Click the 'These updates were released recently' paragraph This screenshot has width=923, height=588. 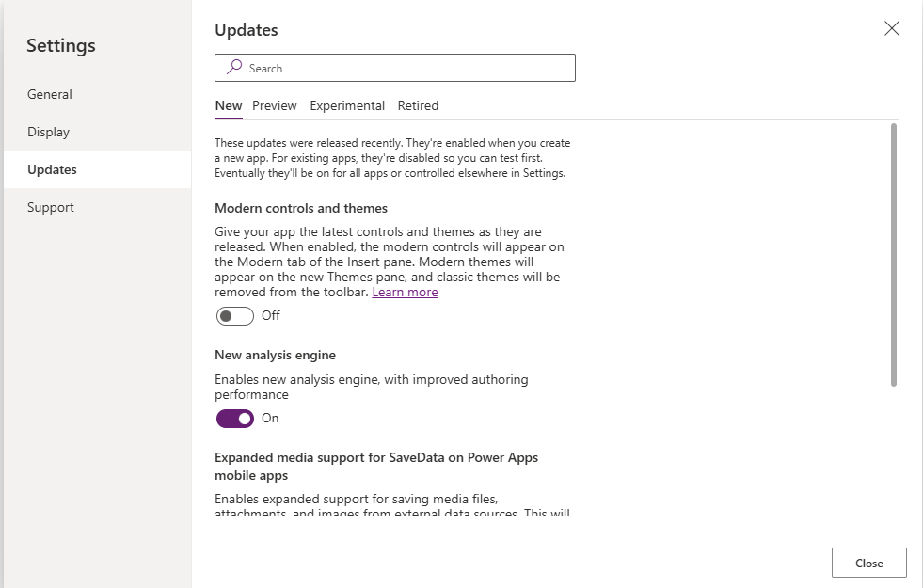(x=392, y=158)
